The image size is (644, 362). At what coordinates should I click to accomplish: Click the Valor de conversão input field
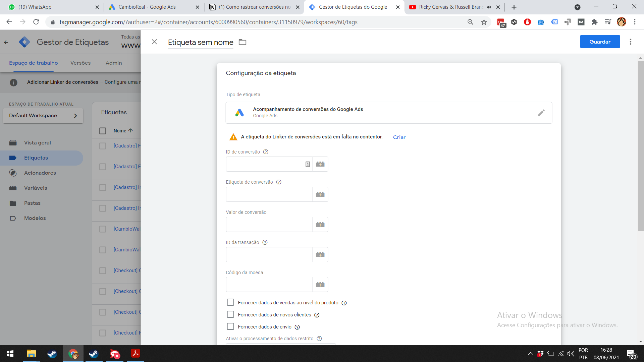coord(269,225)
